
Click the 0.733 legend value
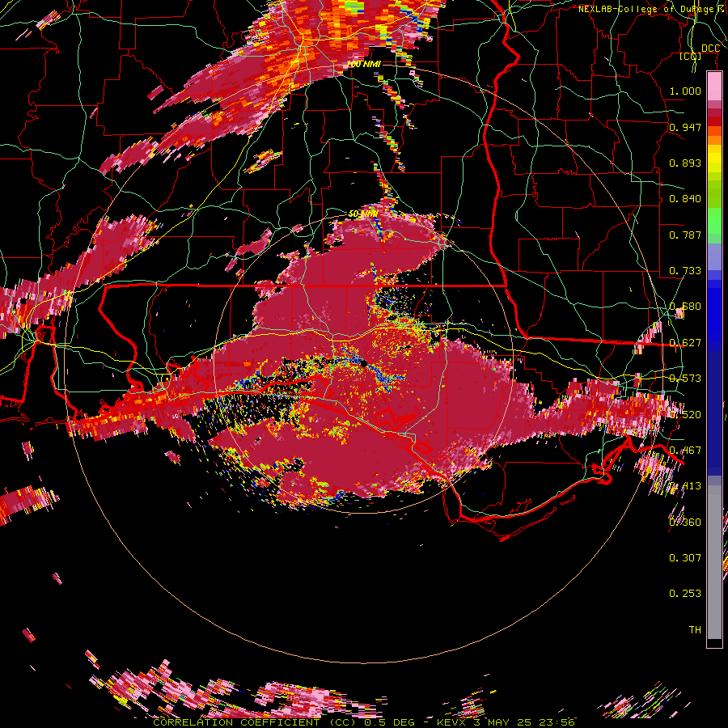(x=685, y=271)
